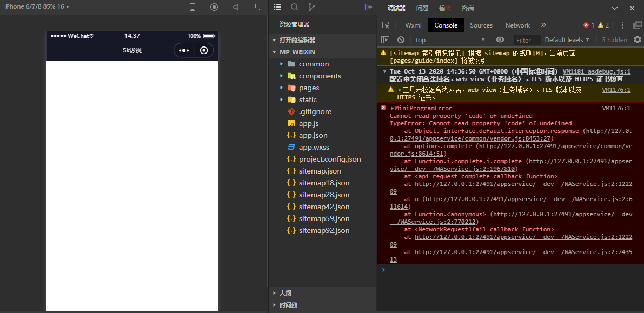Image resolution: width=644 pixels, height=313 pixels.
Task: Toggle the simulator speaker mute icon
Action: [236, 7]
